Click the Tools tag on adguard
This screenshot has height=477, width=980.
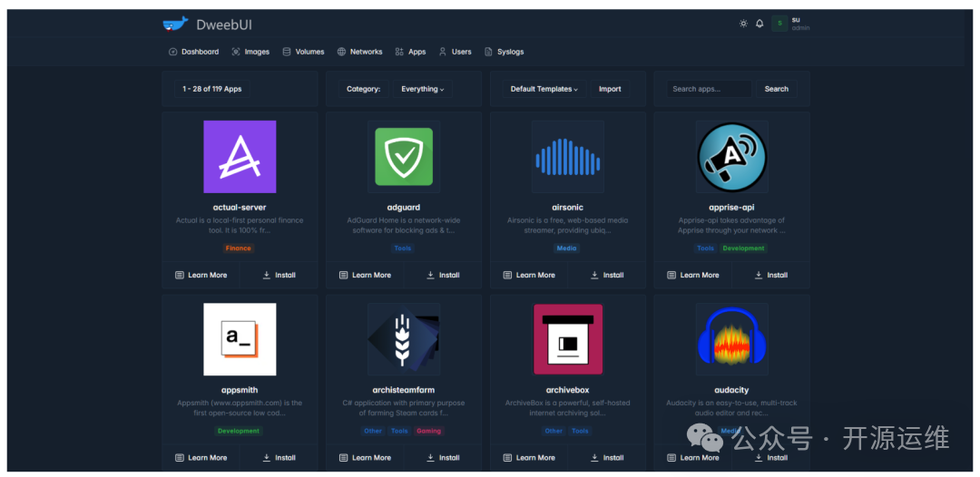click(403, 248)
